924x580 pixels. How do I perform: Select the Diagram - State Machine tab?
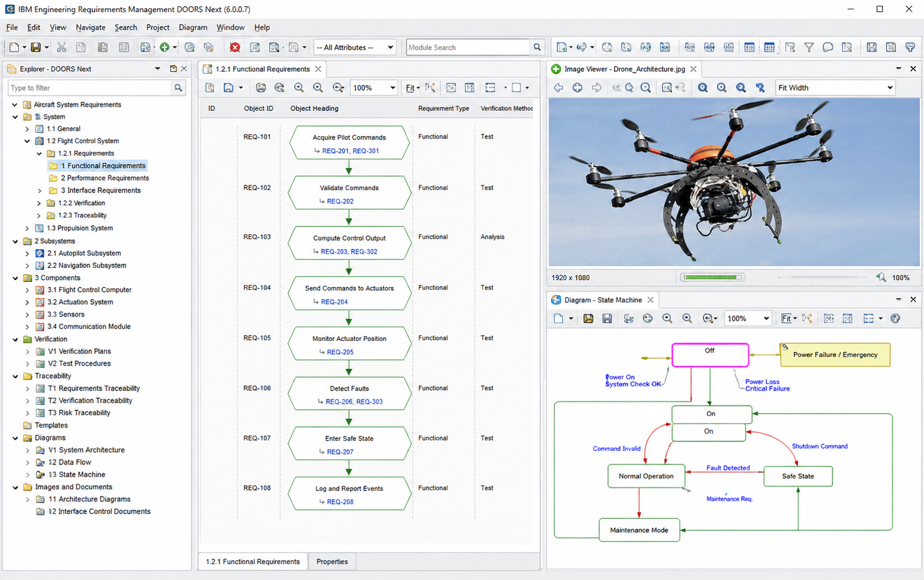coord(603,300)
